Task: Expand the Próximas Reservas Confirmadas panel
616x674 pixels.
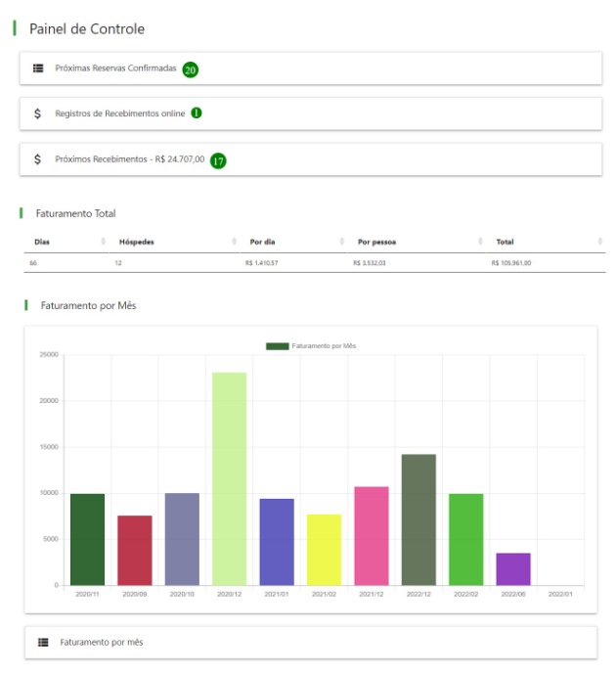Action: point(115,69)
